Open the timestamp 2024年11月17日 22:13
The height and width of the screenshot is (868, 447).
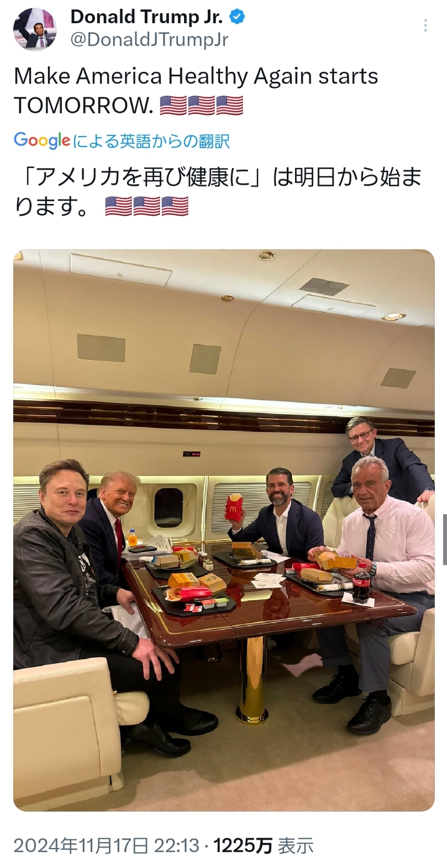(x=106, y=845)
